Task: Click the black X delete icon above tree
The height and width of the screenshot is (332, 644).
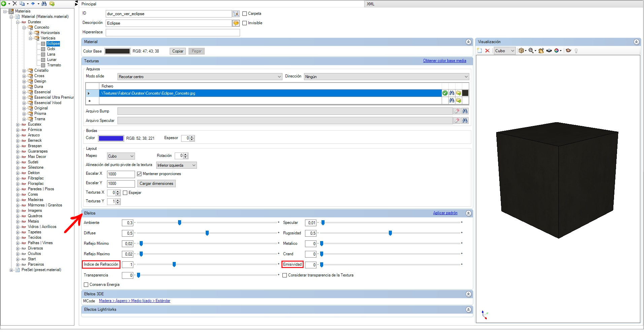Action: coord(14,4)
